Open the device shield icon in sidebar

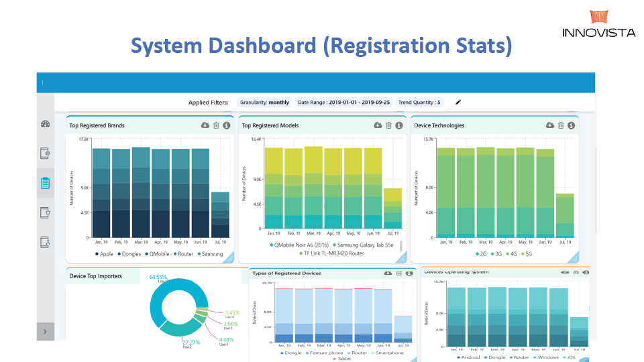pyautogui.click(x=46, y=213)
